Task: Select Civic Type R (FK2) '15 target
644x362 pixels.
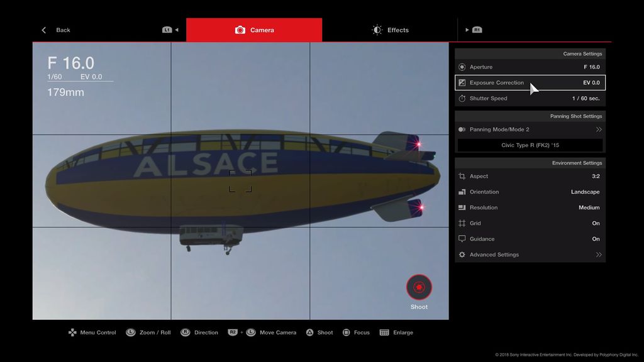Action: point(530,145)
